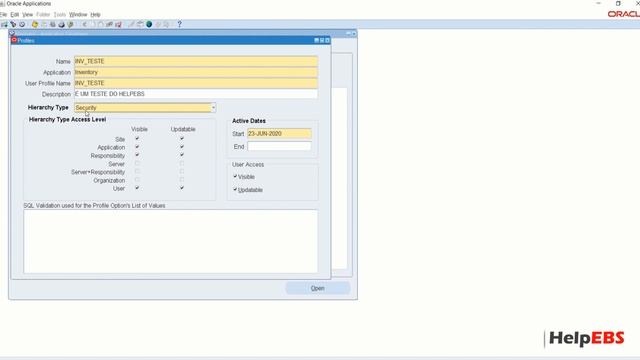Click the disabled Organization Visible checkbox

tap(137, 180)
